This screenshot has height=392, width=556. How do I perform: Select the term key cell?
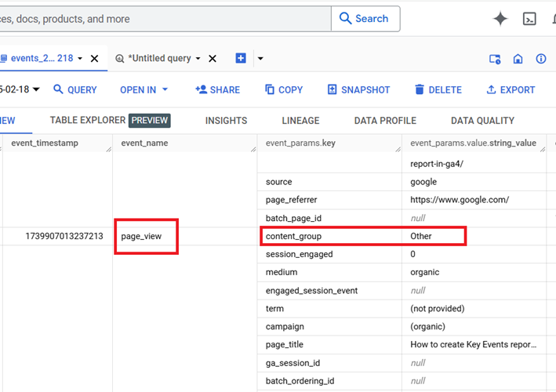330,309
